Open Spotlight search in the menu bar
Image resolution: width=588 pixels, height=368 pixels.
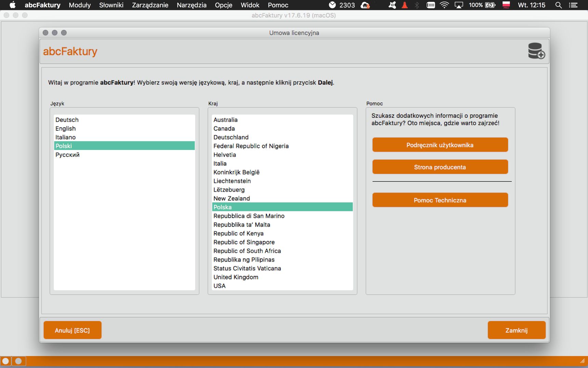tap(559, 5)
